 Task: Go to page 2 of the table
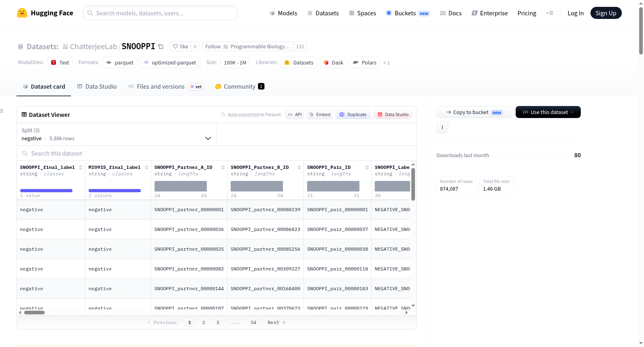(204, 322)
